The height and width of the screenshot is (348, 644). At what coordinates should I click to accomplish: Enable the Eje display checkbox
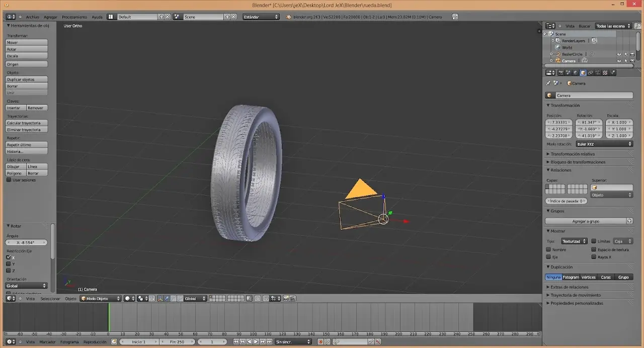click(x=549, y=257)
